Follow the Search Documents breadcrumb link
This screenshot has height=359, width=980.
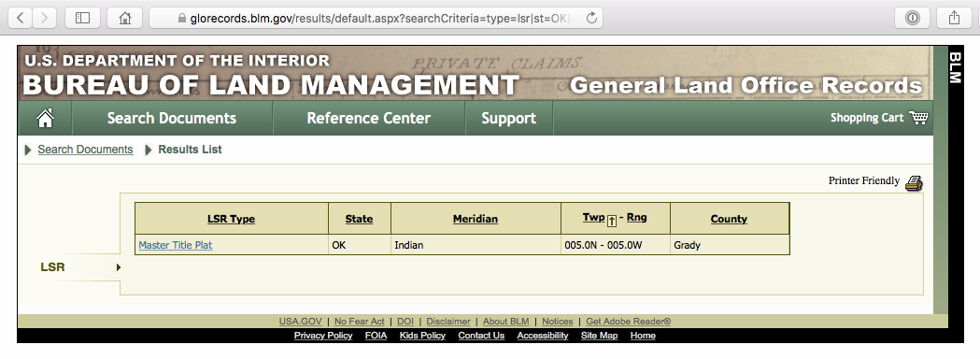86,150
